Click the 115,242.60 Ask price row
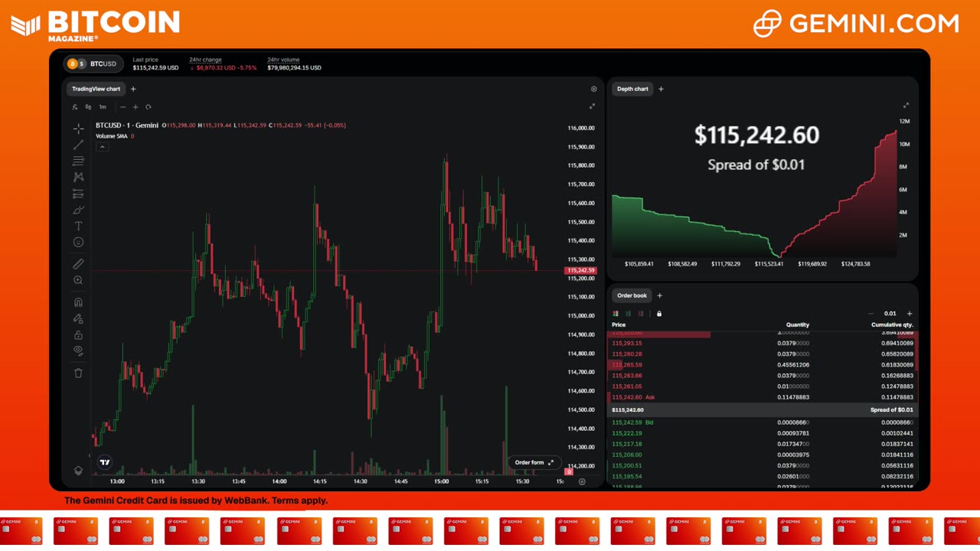This screenshot has width=980, height=551. point(763,397)
